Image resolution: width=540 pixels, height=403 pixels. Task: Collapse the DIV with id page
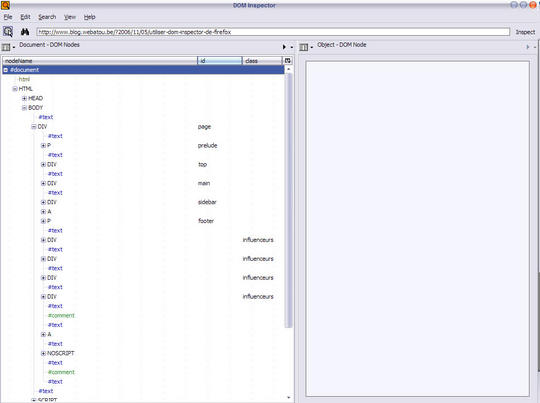34,127
